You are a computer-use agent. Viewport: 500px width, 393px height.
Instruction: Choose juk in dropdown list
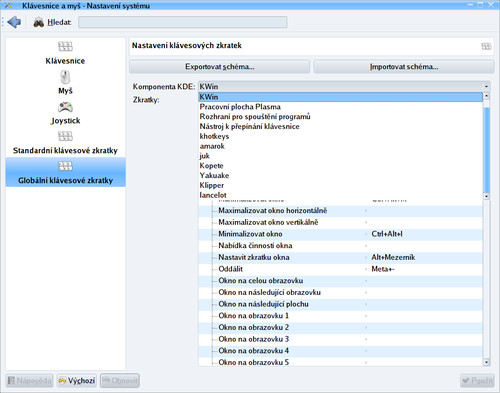tap(340, 156)
